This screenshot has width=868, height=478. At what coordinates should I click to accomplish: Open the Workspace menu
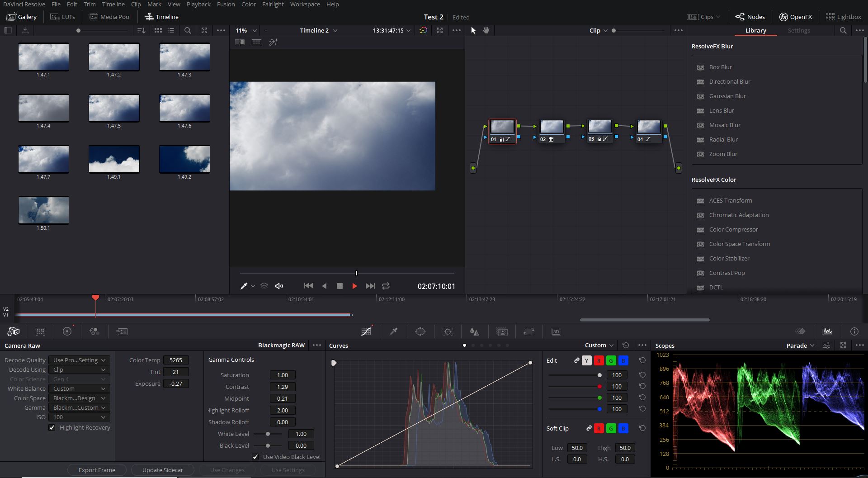pos(305,4)
